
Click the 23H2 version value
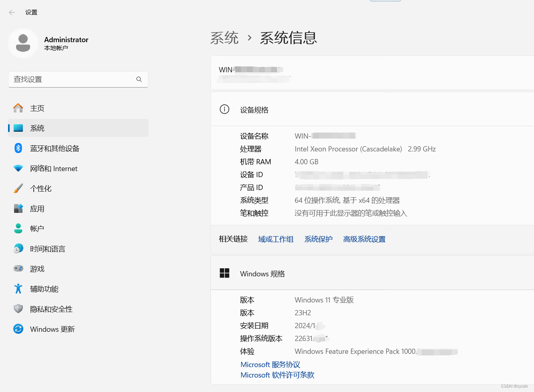click(303, 313)
